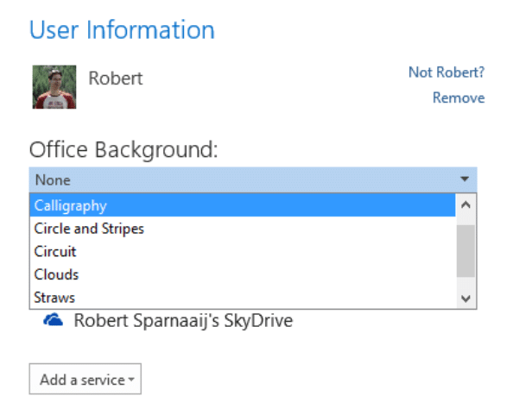This screenshot has width=532, height=402.
Task: Select Calligraphy background option
Action: point(242,205)
